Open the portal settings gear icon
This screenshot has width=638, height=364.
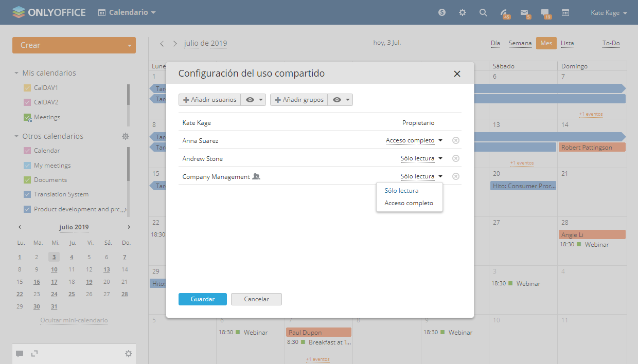pyautogui.click(x=463, y=12)
